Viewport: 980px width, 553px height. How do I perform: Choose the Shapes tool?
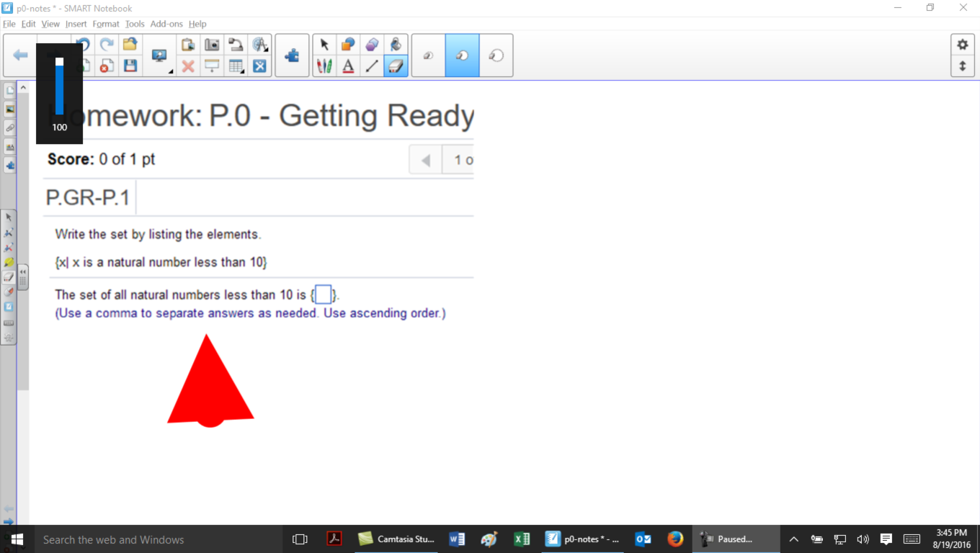[348, 45]
